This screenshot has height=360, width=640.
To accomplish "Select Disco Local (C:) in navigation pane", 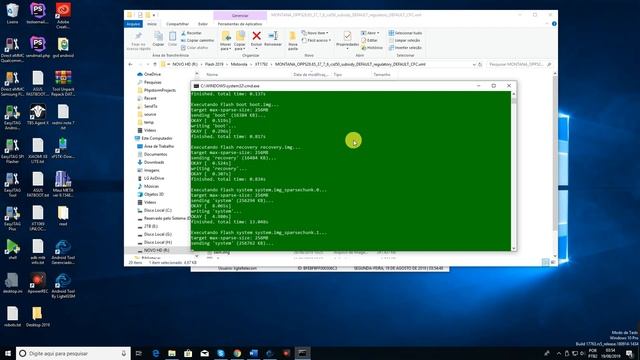I will pyautogui.click(x=158, y=210).
